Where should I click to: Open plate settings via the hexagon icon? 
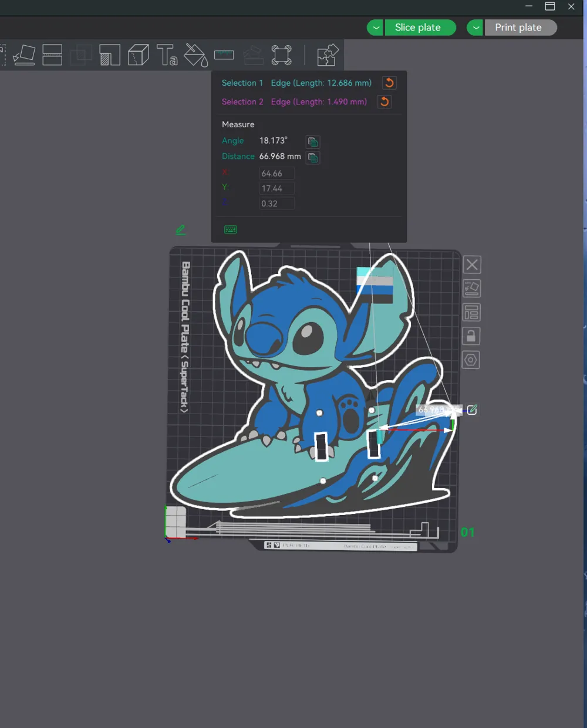tap(471, 360)
